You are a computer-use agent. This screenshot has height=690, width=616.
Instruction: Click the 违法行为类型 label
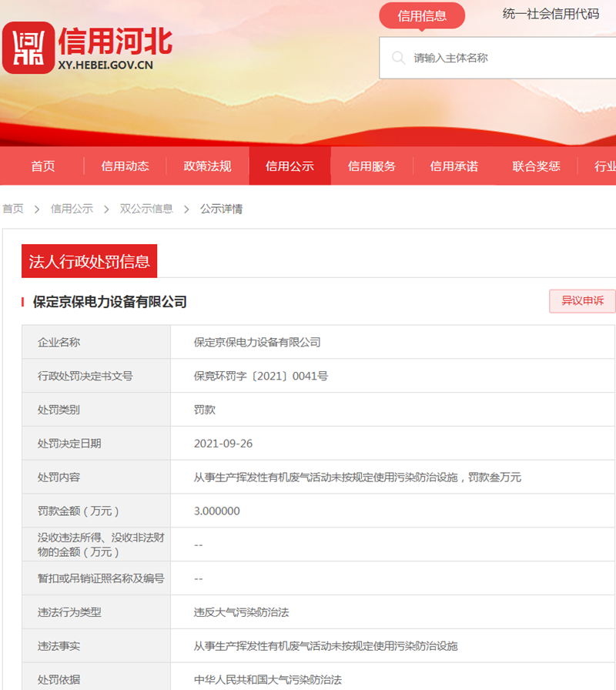coord(69,612)
